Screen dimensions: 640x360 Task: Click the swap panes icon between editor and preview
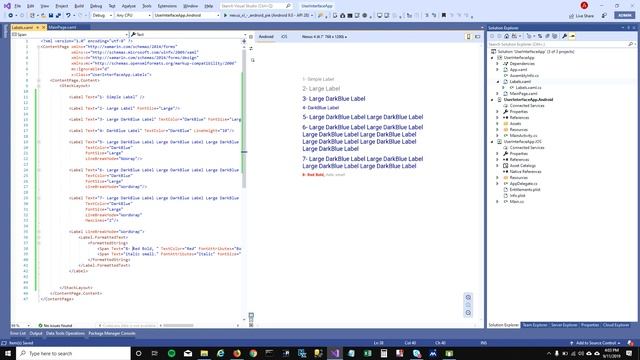pos(251,48)
